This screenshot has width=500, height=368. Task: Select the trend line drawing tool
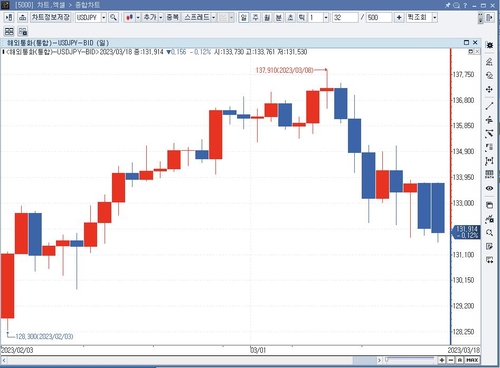tap(489, 106)
